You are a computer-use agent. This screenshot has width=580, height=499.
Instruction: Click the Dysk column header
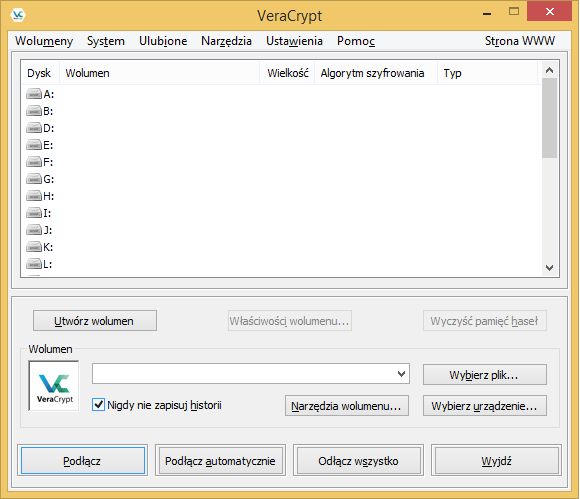coord(40,73)
